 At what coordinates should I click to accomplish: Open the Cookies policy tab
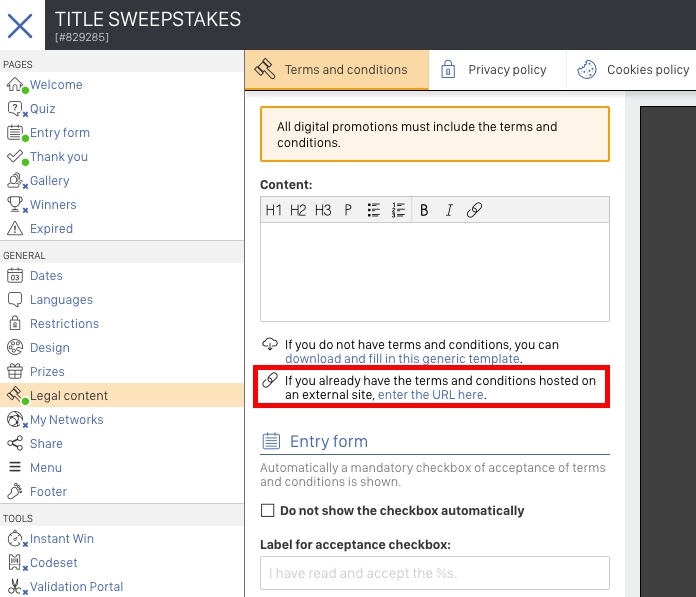pyautogui.click(x=633, y=70)
